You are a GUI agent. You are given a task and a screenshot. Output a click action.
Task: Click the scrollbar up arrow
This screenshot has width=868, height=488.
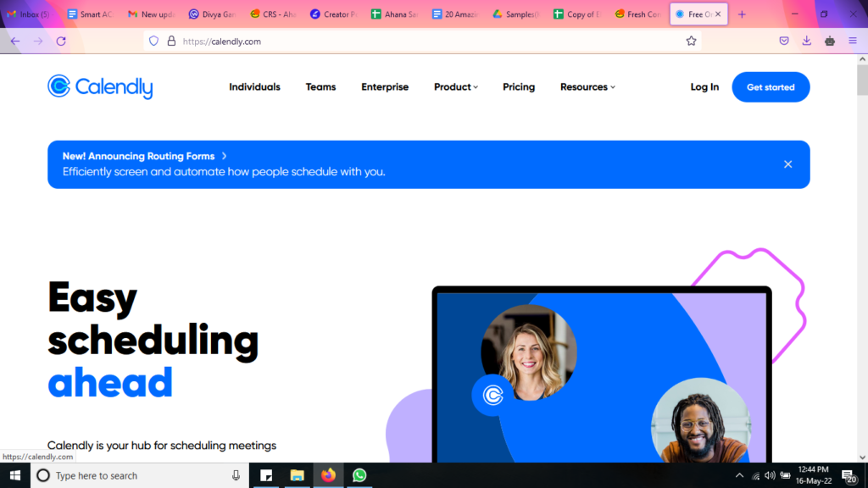coord(862,59)
